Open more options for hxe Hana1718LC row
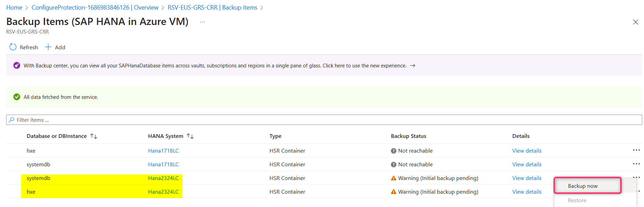This screenshot has height=207, width=644. click(636, 150)
